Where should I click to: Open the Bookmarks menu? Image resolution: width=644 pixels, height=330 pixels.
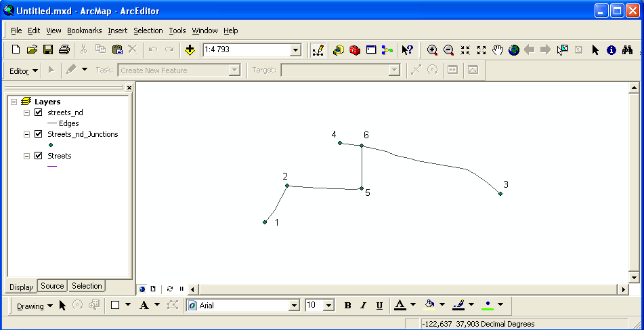click(x=84, y=30)
